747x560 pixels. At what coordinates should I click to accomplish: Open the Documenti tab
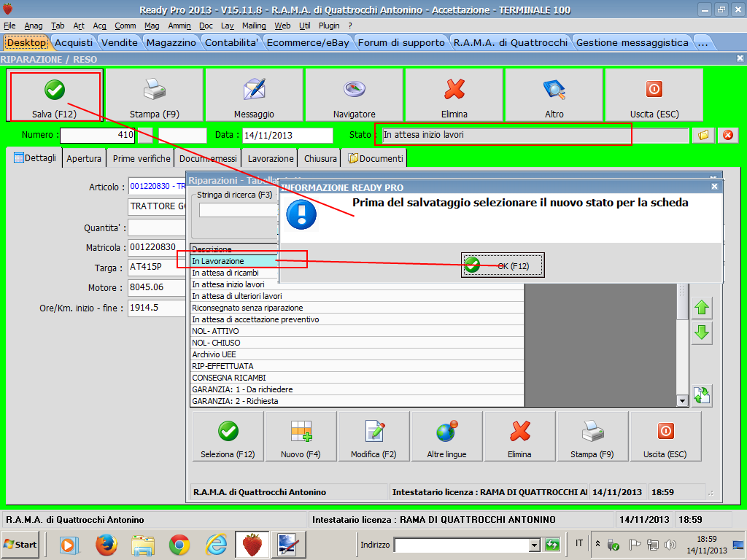pos(376,158)
